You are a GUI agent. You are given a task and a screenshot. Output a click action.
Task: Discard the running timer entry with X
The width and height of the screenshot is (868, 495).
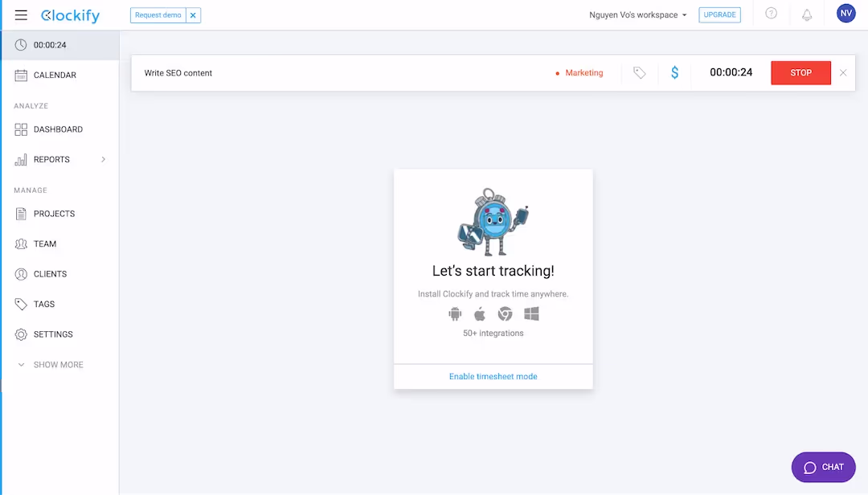pyautogui.click(x=843, y=72)
